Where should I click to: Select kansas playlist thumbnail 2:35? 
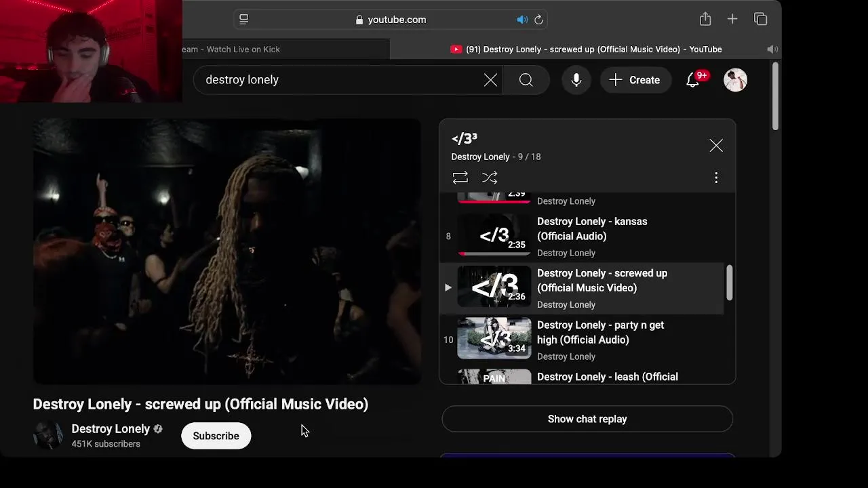(494, 235)
